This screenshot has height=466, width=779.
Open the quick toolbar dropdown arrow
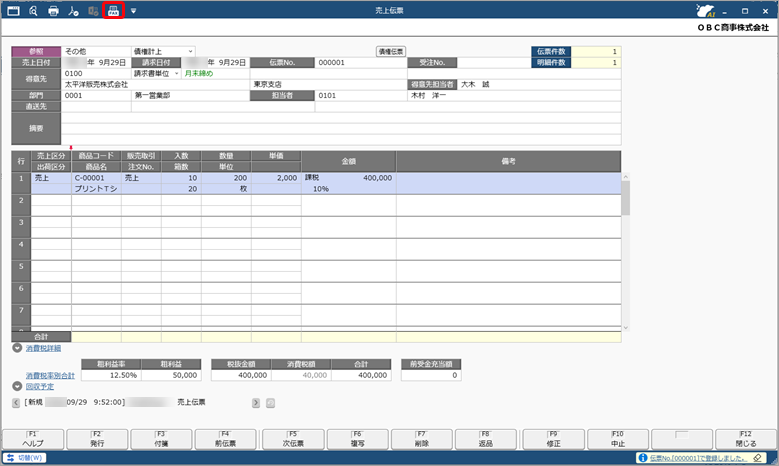[133, 10]
